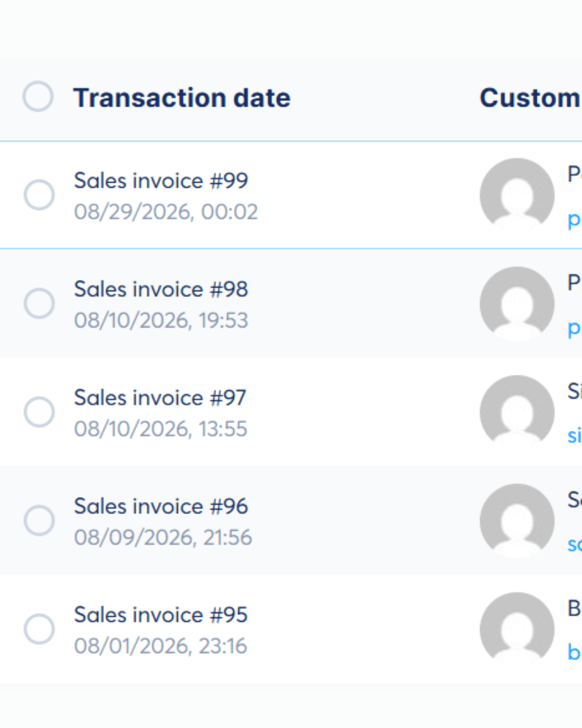This screenshot has width=582, height=728.
Task: Open customer avatar on invoice #98 row
Action: 517,304
